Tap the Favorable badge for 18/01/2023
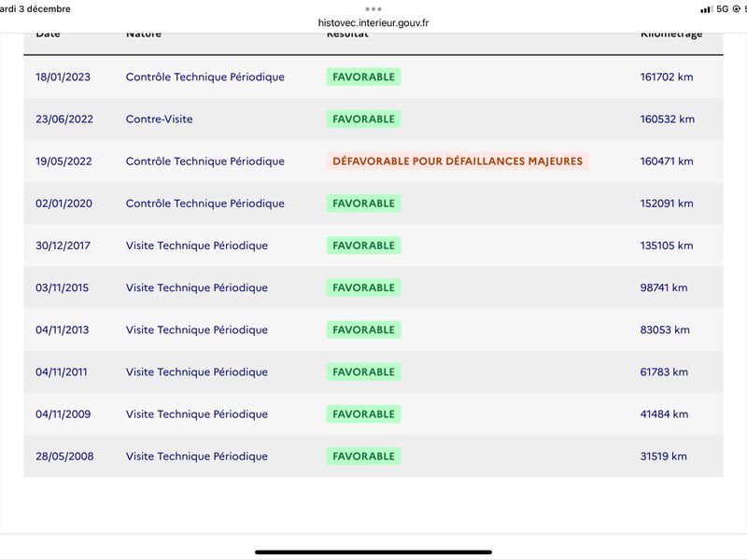The image size is (747, 560). pyautogui.click(x=363, y=77)
